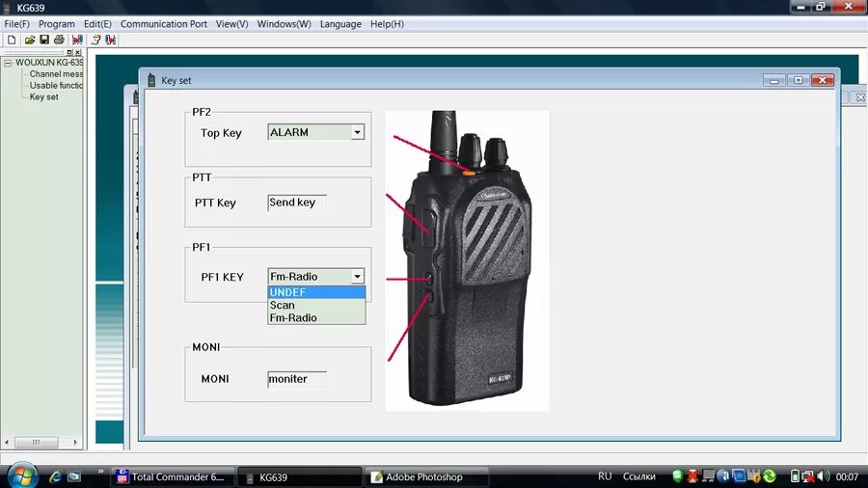Switch to Total Commander taskbar button
868x488 pixels.
173,477
